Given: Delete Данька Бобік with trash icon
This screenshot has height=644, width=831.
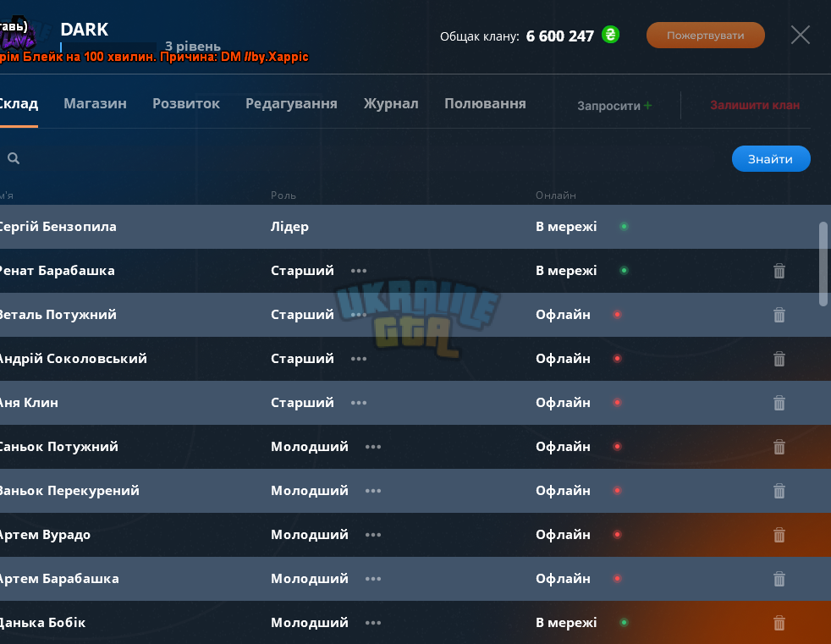Looking at the screenshot, I should pos(779,623).
